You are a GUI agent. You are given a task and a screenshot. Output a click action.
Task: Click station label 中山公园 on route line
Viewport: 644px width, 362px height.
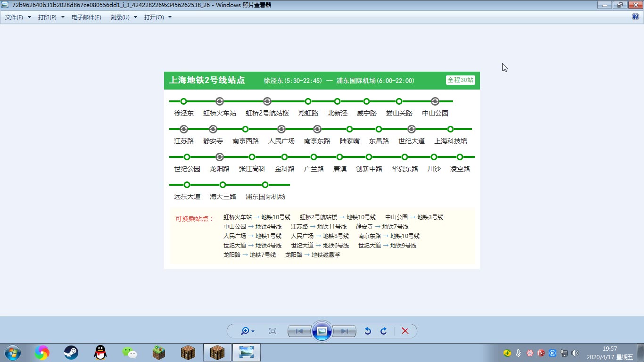click(x=435, y=113)
